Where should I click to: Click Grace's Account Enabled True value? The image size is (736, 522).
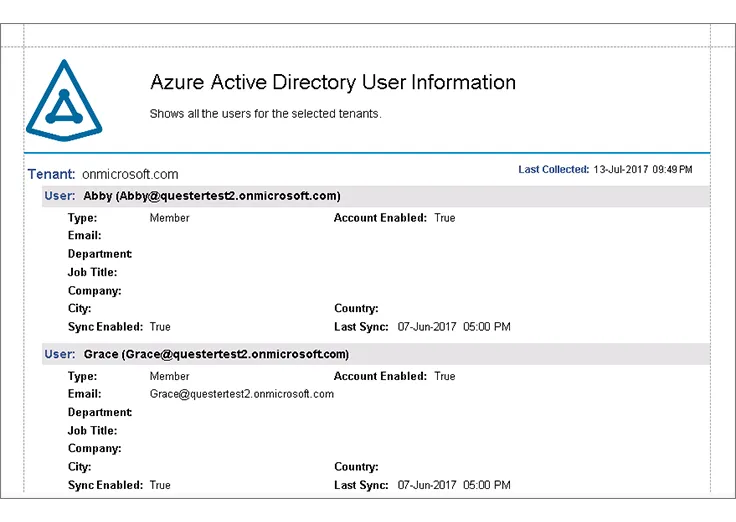tap(445, 376)
